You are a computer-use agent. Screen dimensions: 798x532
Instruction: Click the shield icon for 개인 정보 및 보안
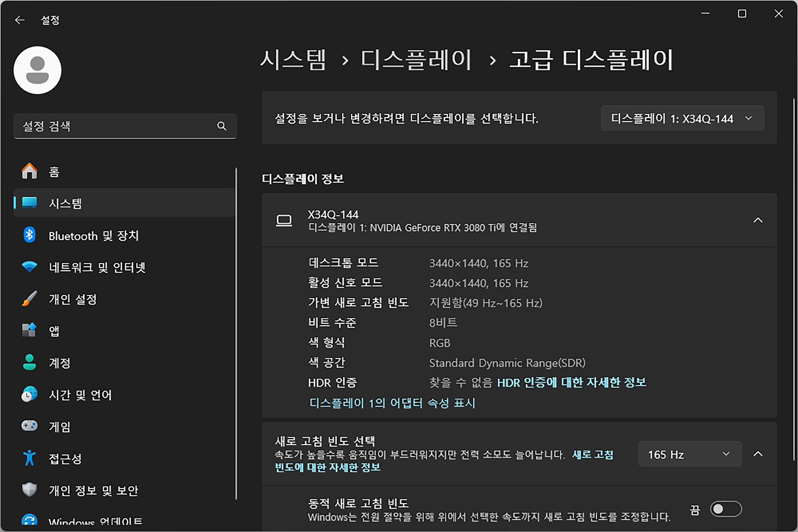[30, 490]
